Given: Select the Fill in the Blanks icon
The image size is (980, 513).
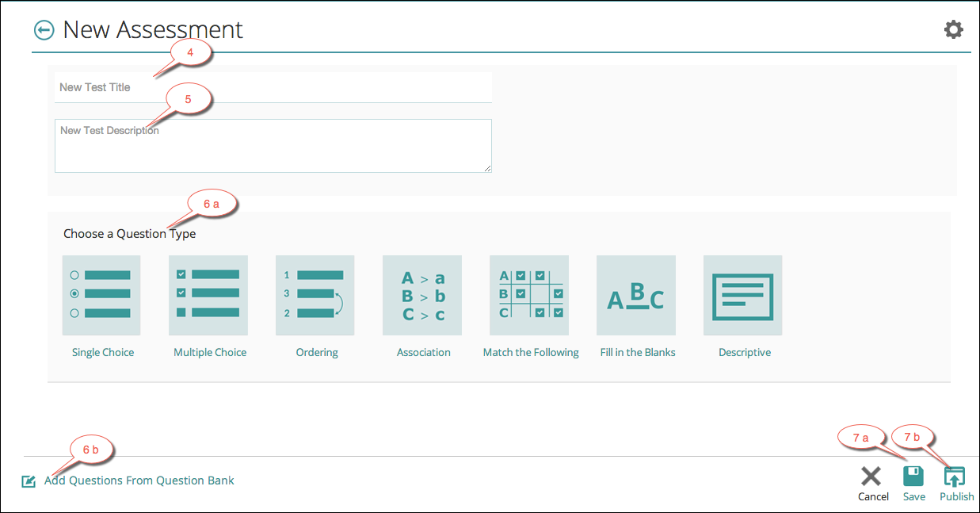Looking at the screenshot, I should (636, 295).
